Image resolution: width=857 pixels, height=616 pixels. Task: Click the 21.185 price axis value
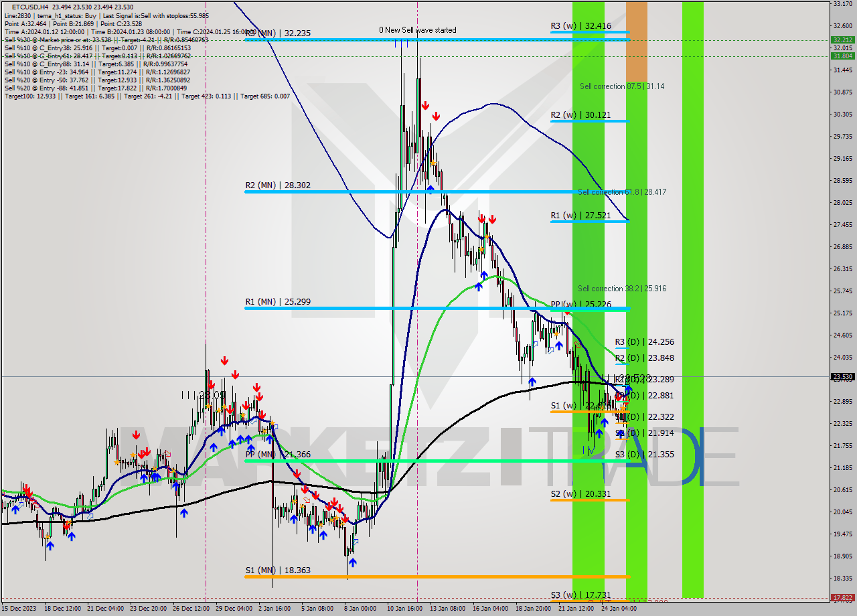[842, 468]
